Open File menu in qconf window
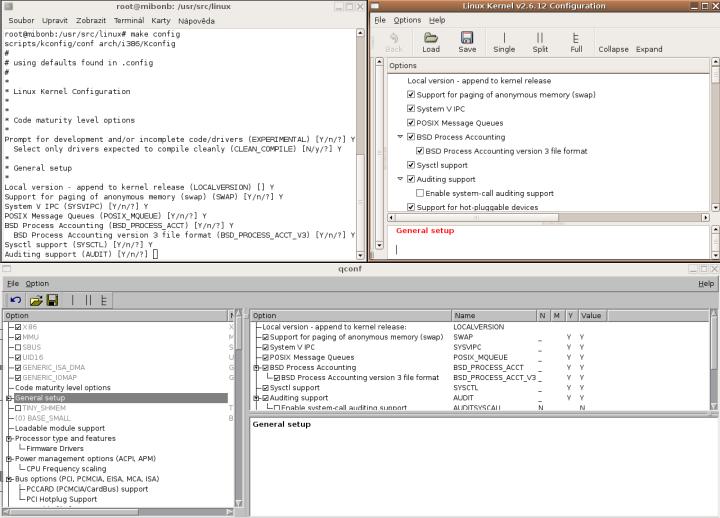 pos(13,283)
